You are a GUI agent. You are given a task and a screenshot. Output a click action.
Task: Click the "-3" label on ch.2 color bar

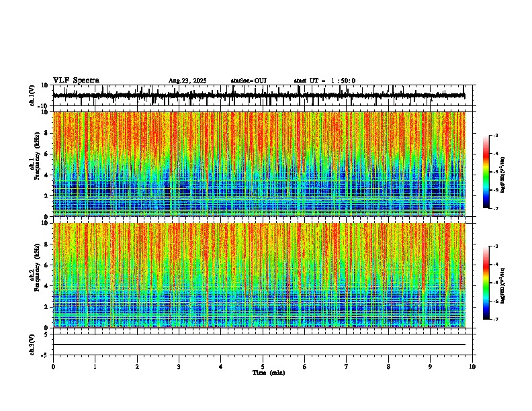[x=496, y=246]
